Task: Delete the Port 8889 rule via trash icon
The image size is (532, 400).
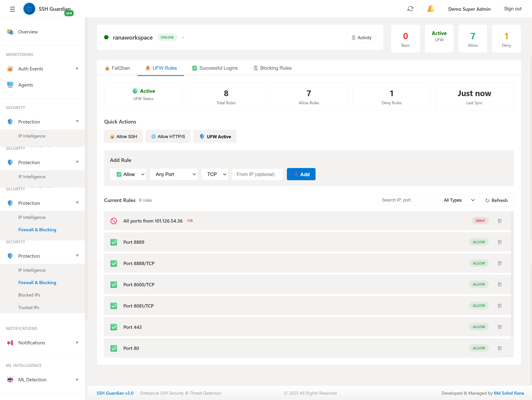Action: [499, 242]
